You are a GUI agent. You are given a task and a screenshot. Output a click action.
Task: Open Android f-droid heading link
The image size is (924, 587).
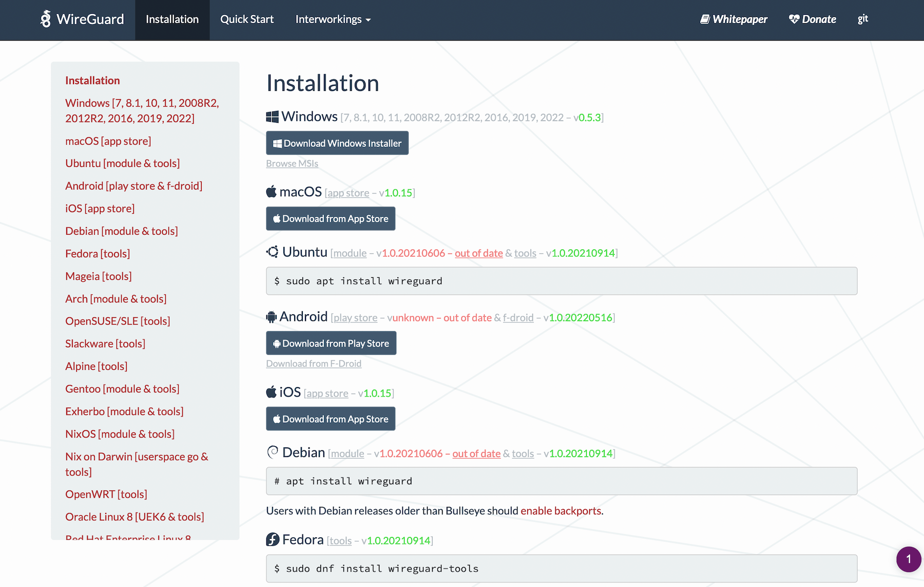click(x=518, y=318)
